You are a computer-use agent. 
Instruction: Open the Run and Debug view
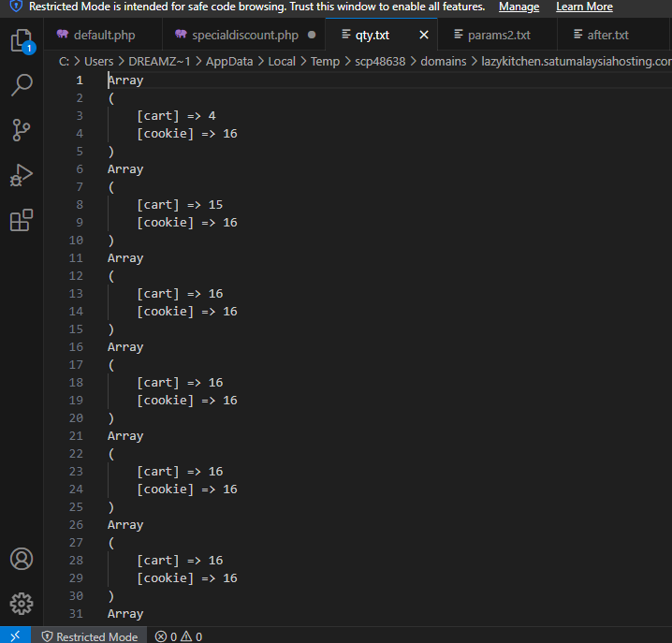click(21, 175)
